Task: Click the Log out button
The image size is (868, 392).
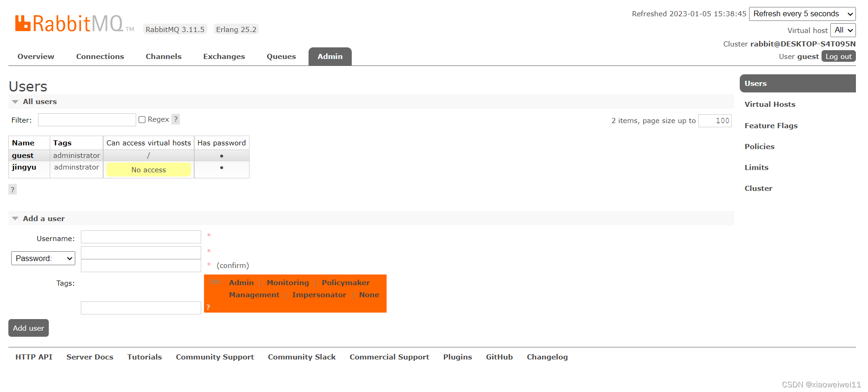Action: click(838, 56)
